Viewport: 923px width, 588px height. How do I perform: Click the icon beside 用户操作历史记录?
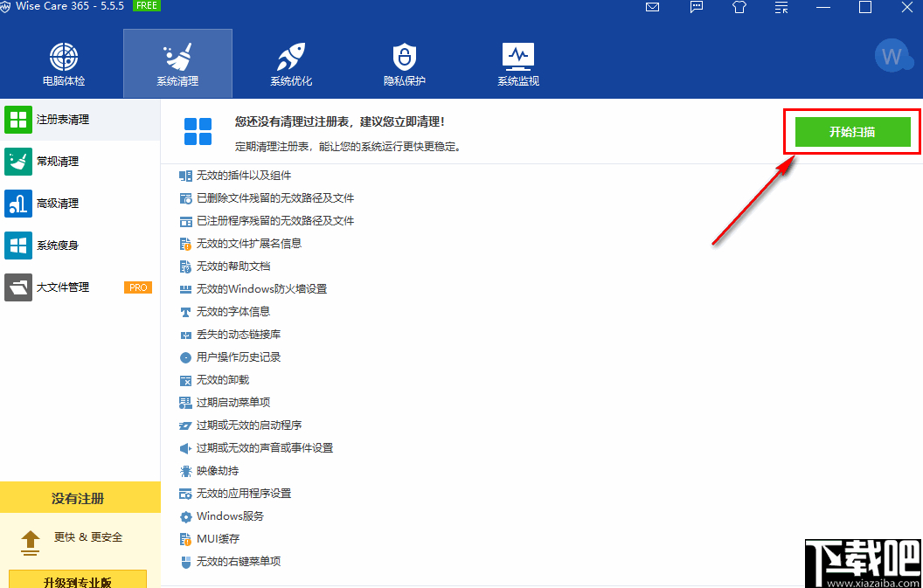pos(185,357)
